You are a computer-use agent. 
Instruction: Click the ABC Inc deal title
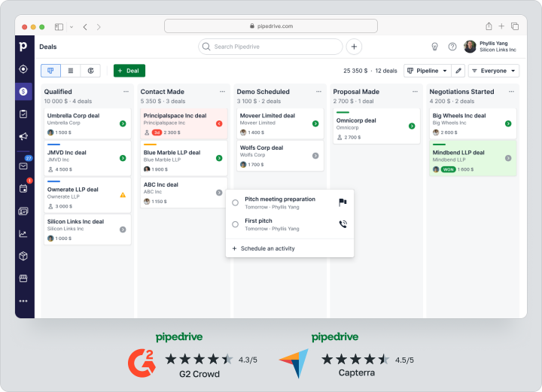tap(161, 185)
